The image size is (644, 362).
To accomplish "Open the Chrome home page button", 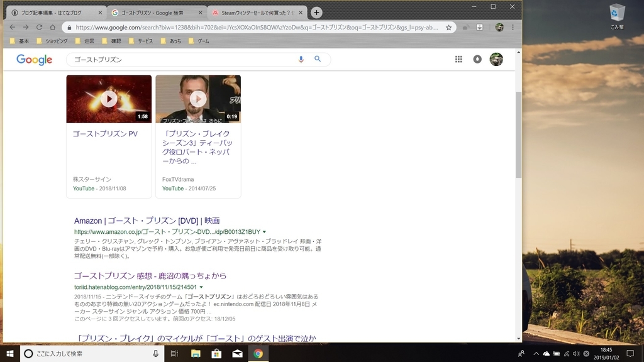I will pyautogui.click(x=53, y=27).
